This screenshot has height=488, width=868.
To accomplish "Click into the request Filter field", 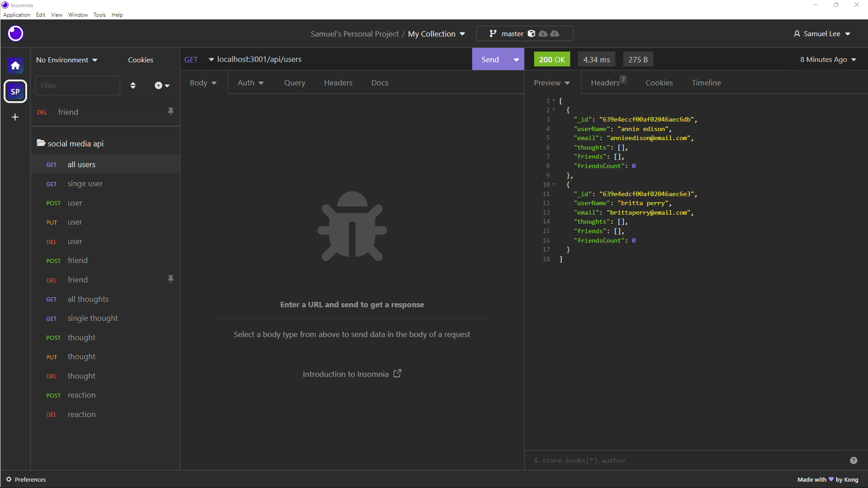I will tap(78, 85).
